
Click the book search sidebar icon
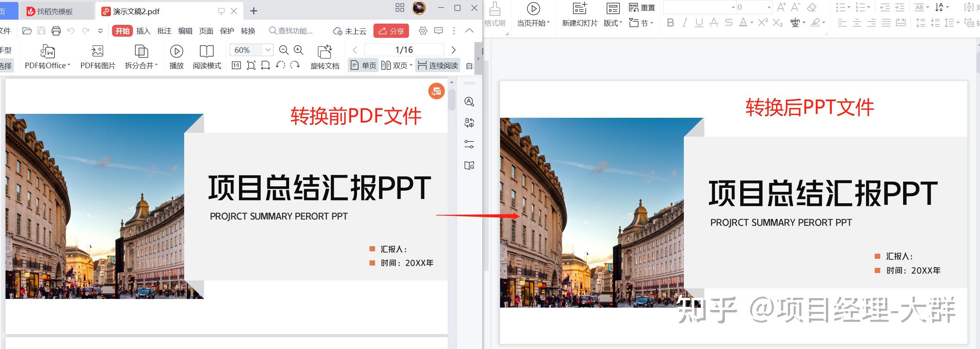469,165
